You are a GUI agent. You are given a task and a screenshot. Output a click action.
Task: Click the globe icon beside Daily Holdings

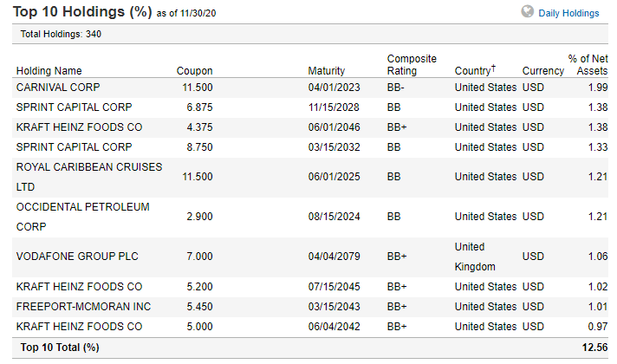(x=527, y=12)
